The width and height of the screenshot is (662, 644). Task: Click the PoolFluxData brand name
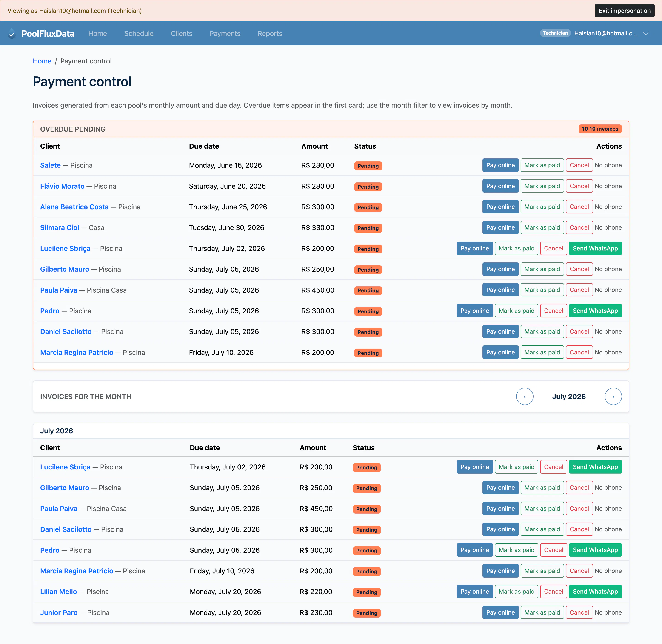(48, 34)
